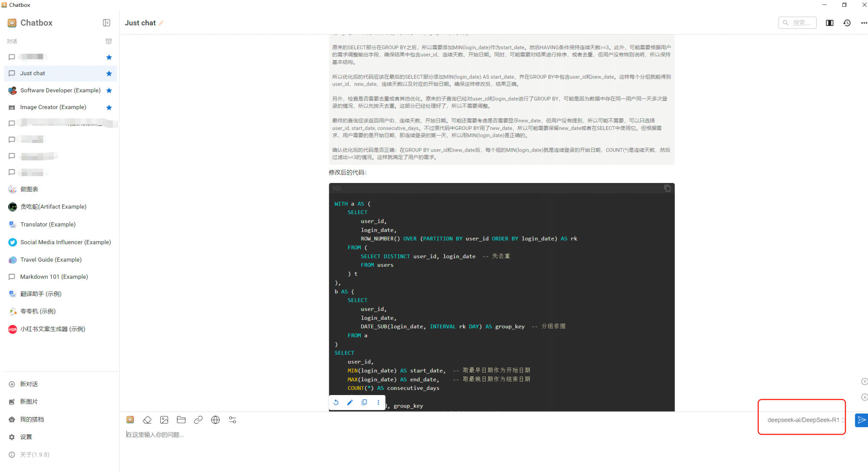Toggle the split view layout icon
The height and width of the screenshot is (472, 868).
(830, 23)
